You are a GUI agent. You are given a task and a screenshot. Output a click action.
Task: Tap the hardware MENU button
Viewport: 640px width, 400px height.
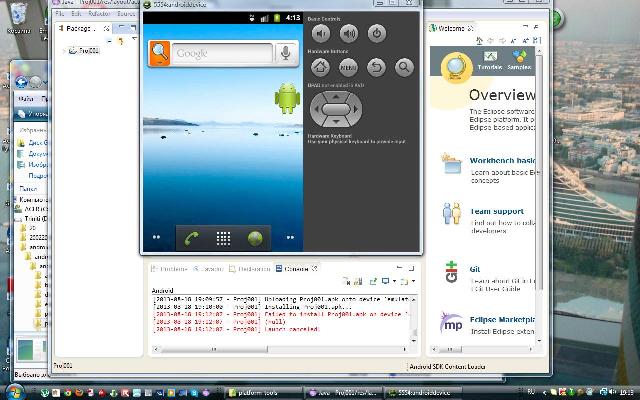tap(348, 67)
